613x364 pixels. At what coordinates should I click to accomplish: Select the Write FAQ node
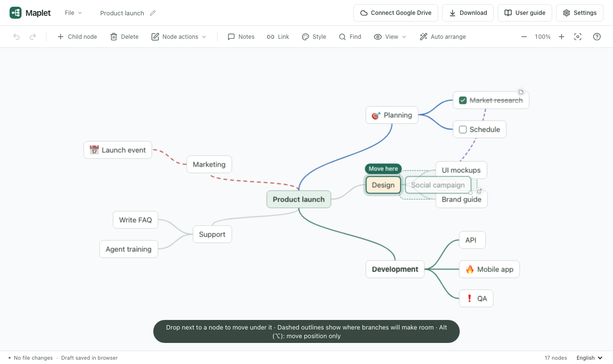[x=136, y=220]
